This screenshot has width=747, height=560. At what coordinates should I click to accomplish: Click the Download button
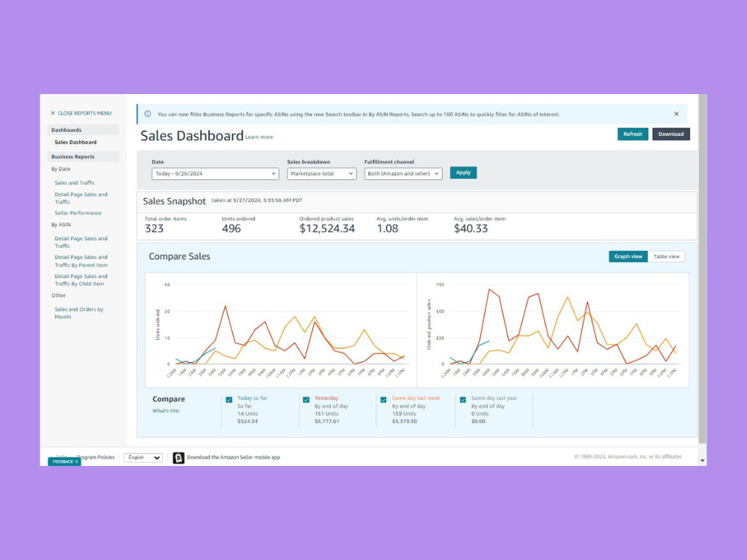point(671,134)
